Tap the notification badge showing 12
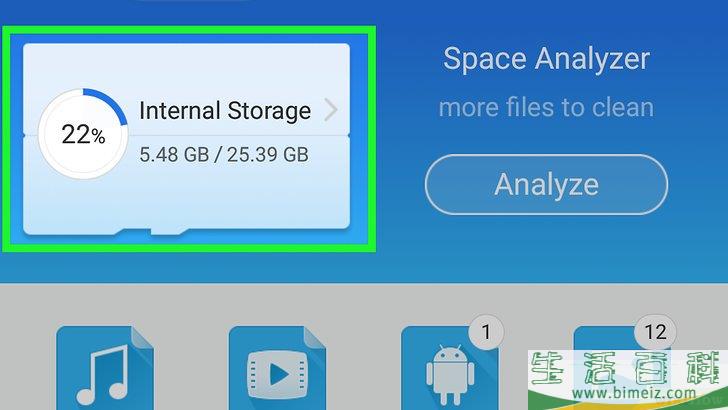The image size is (728, 410). (x=655, y=332)
